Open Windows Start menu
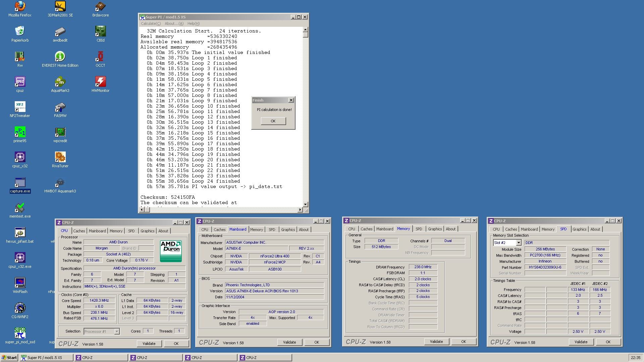The image size is (644, 362). coord(9,358)
